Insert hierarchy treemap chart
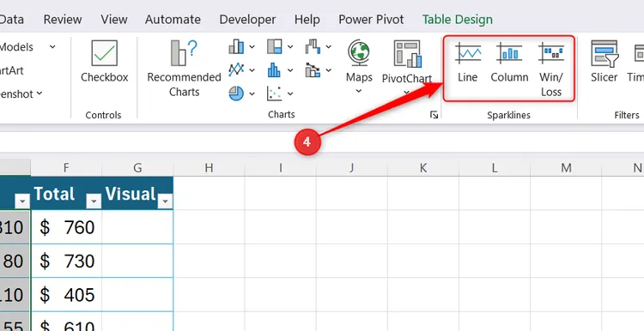The height and width of the screenshot is (331, 644). pos(275,47)
